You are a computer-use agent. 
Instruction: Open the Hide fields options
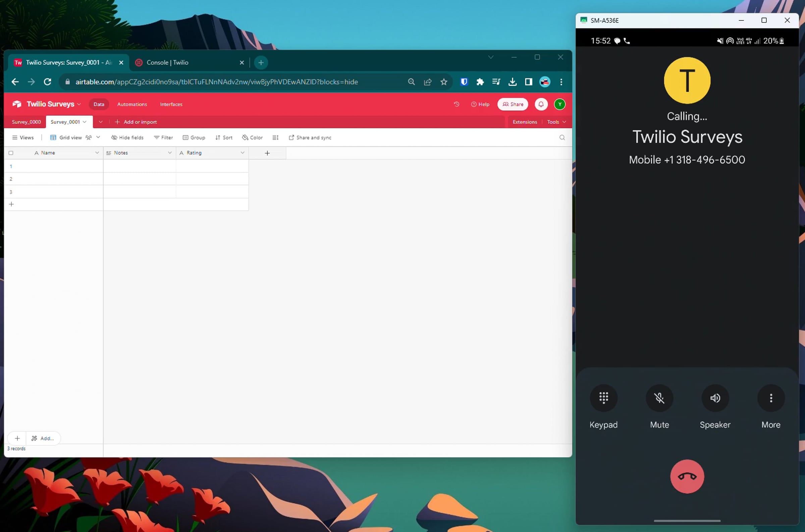127,137
